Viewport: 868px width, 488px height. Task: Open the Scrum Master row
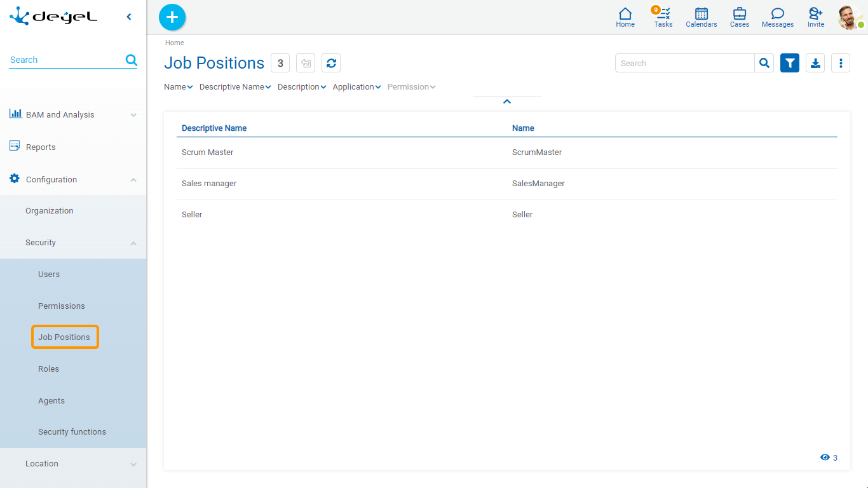pos(208,152)
